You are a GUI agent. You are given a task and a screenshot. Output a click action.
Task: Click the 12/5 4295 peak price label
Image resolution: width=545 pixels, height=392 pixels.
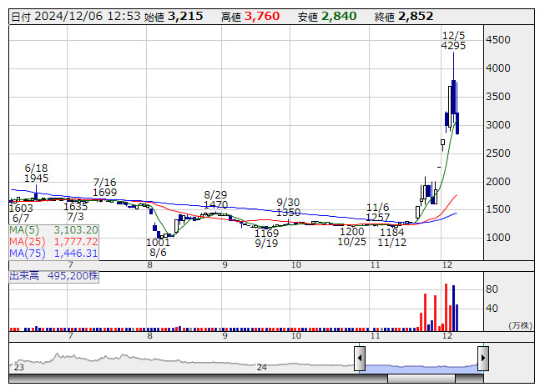(453, 40)
